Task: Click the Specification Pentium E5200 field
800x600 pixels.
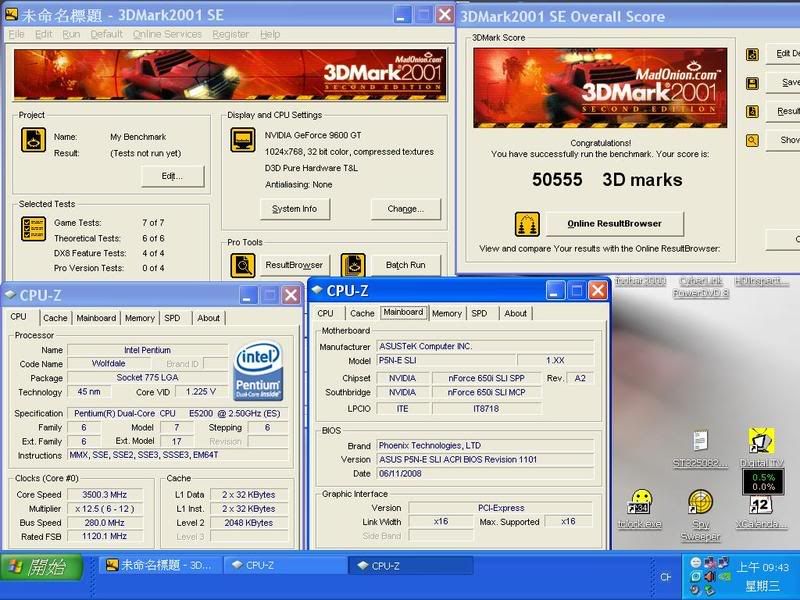Action: point(178,413)
